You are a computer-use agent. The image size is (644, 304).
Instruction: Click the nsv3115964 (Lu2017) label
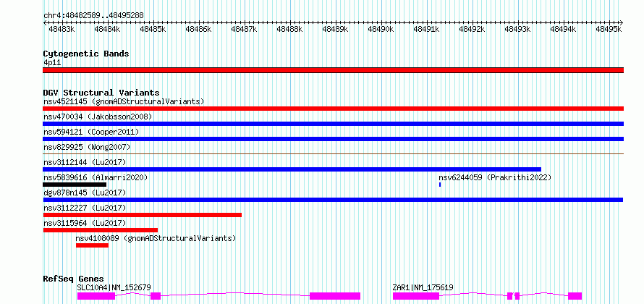click(x=85, y=223)
